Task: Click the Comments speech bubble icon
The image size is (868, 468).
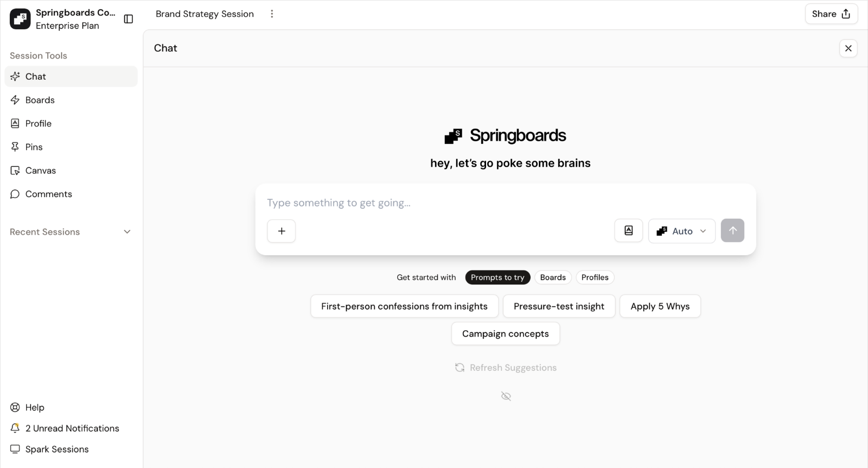Action: [x=15, y=194]
